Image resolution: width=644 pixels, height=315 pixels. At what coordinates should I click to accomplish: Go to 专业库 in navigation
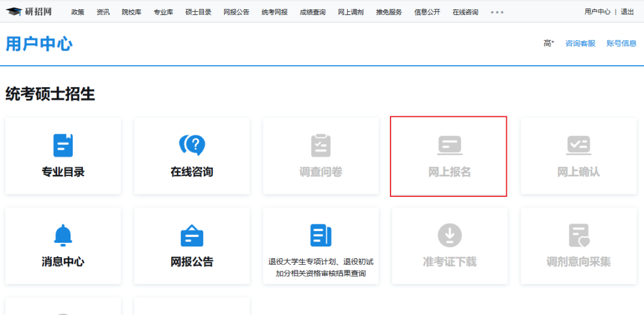coord(163,12)
